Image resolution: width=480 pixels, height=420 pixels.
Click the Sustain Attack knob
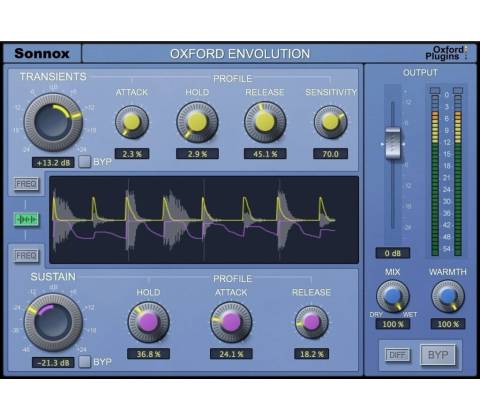click(231, 322)
